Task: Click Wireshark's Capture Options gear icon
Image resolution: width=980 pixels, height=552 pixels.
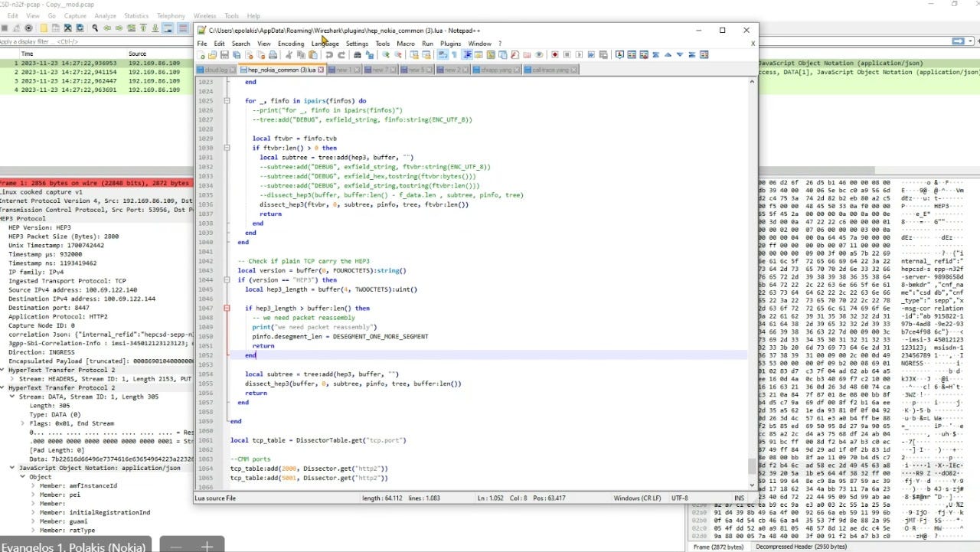Action: (28, 28)
